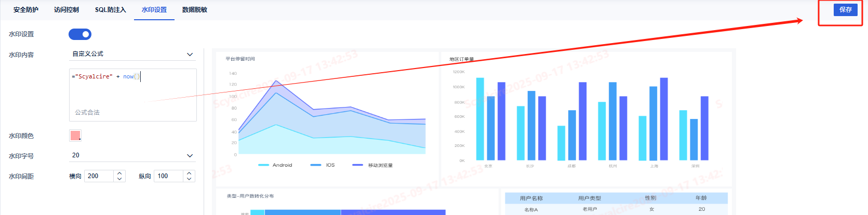Click inside the watermark formula editor
Viewport: 868px width, 215px height.
pos(132,91)
